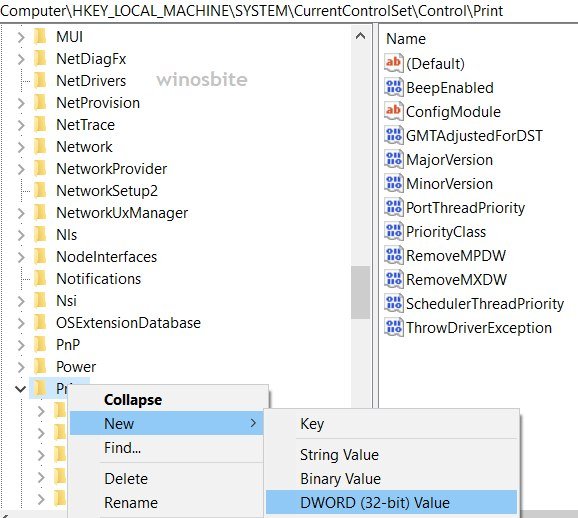
Task: Expand the Power key
Action: click(x=21, y=367)
